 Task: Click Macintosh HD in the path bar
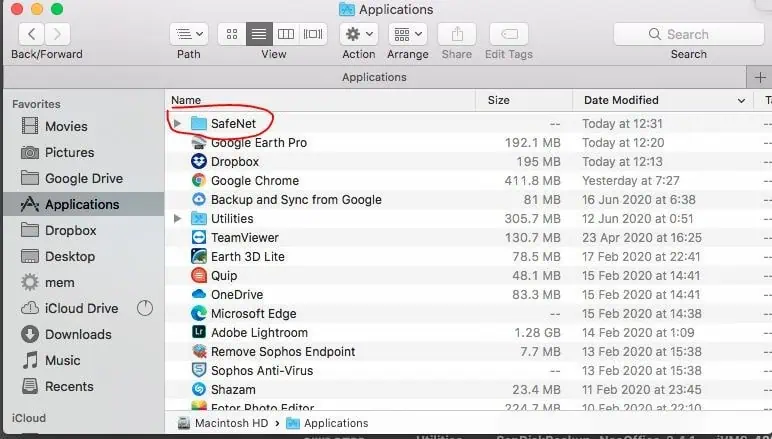tap(231, 423)
